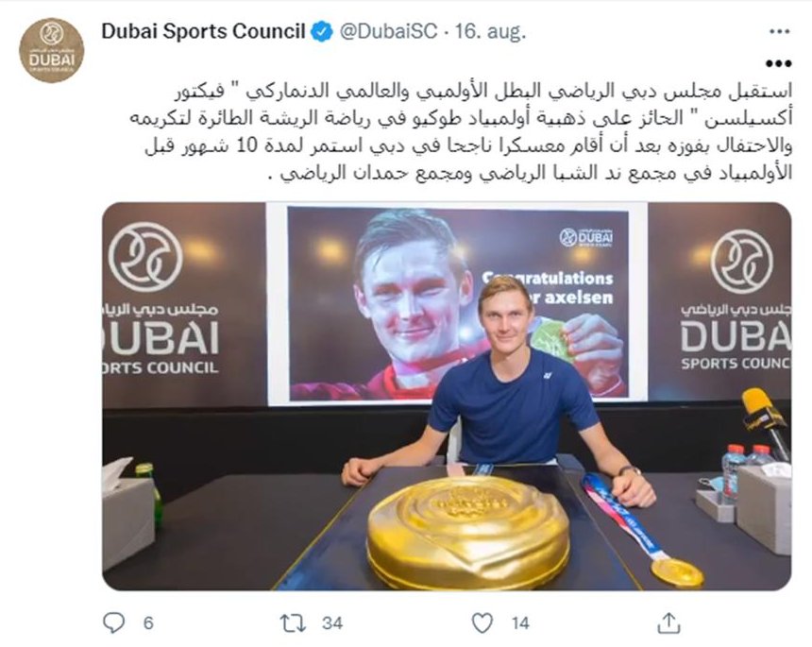This screenshot has width=812, height=647.
Task: Click the retweet count 34
Action: pyautogui.click(x=332, y=622)
